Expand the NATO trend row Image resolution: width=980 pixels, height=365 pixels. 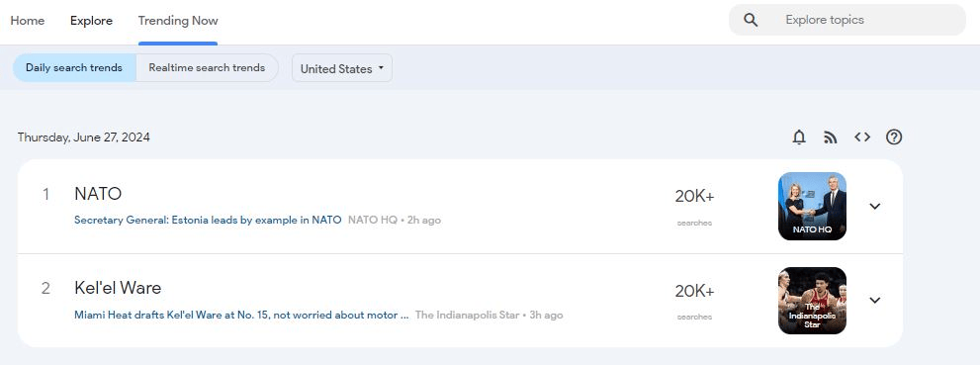pyautogui.click(x=875, y=207)
